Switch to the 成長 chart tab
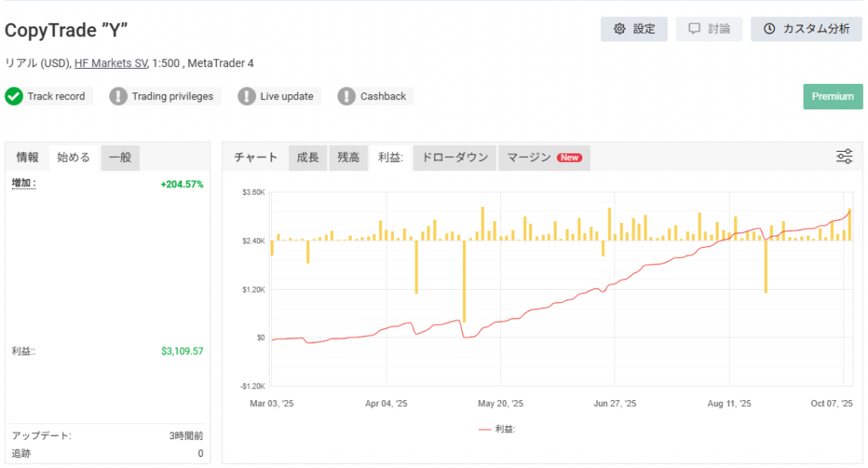 click(308, 158)
